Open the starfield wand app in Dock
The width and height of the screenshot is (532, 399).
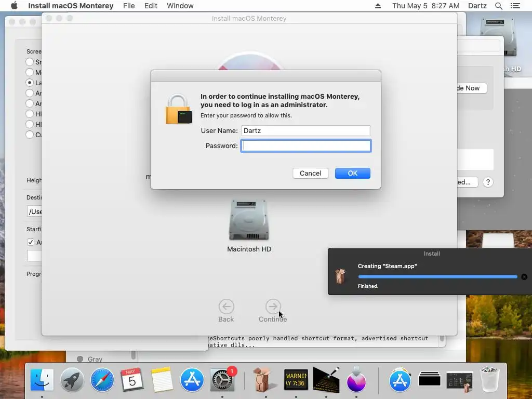[326, 379]
